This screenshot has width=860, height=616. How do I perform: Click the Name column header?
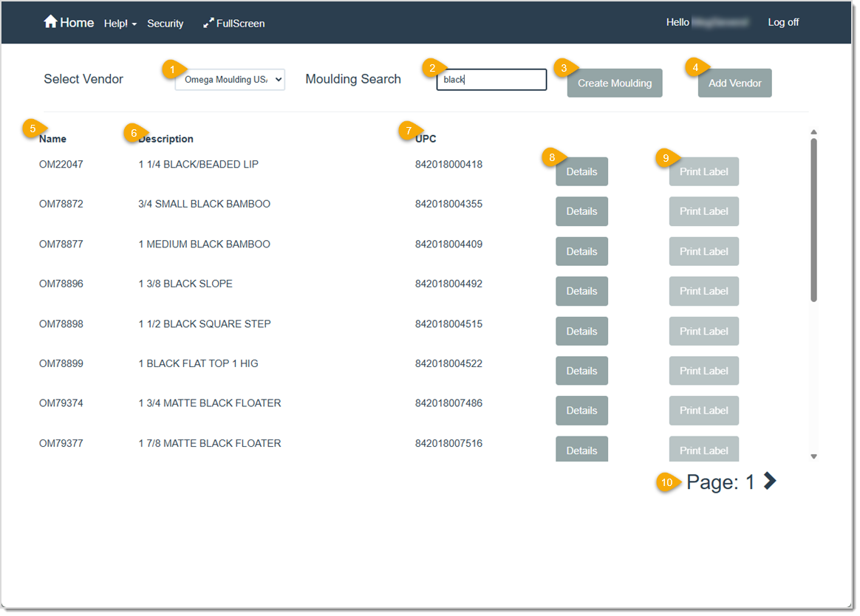pyautogui.click(x=52, y=138)
